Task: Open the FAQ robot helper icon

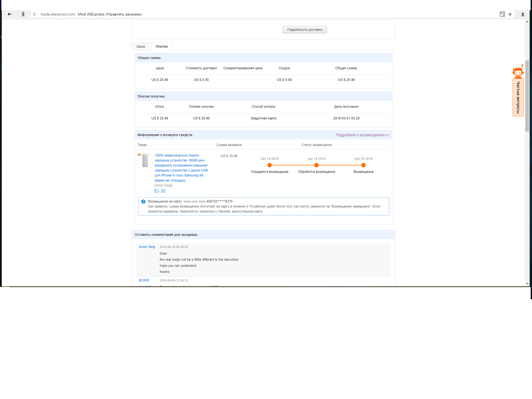Action: [518, 71]
